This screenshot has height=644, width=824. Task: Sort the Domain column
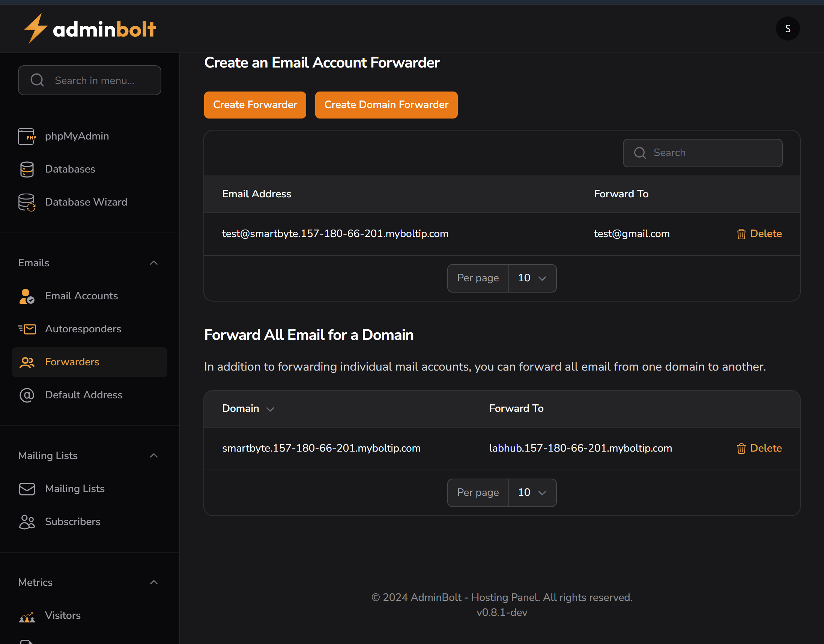pos(270,409)
